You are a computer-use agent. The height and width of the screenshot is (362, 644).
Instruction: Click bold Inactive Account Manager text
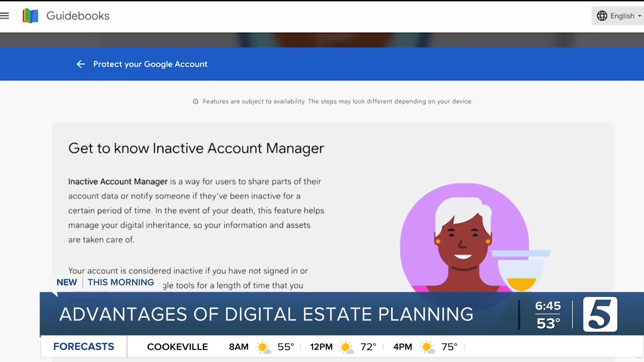tap(118, 181)
